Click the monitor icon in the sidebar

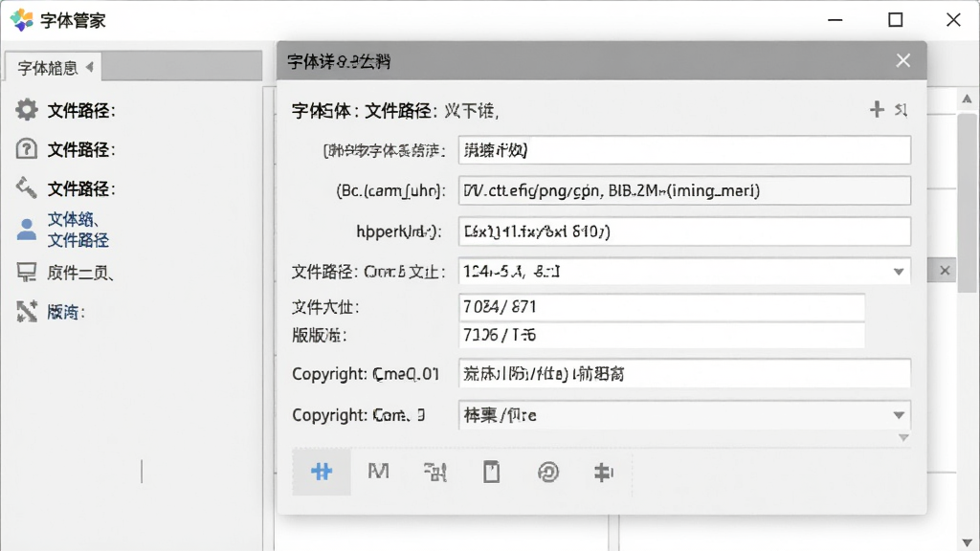coord(26,273)
